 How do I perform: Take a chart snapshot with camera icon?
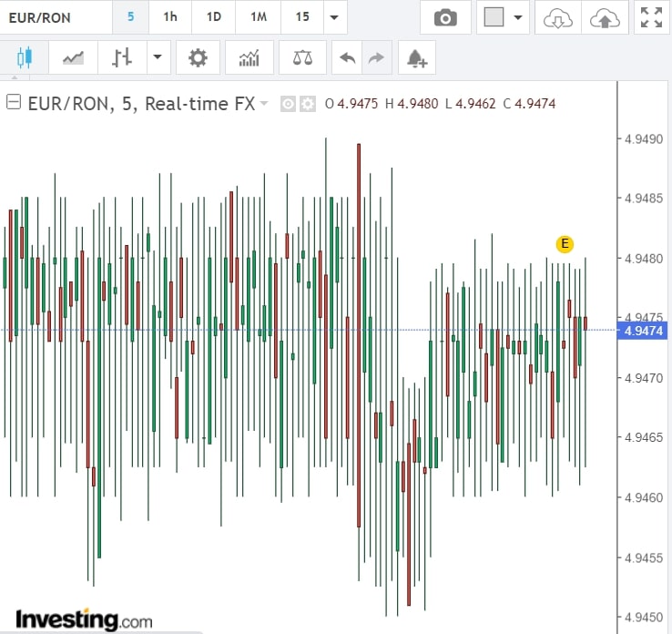coord(445,17)
